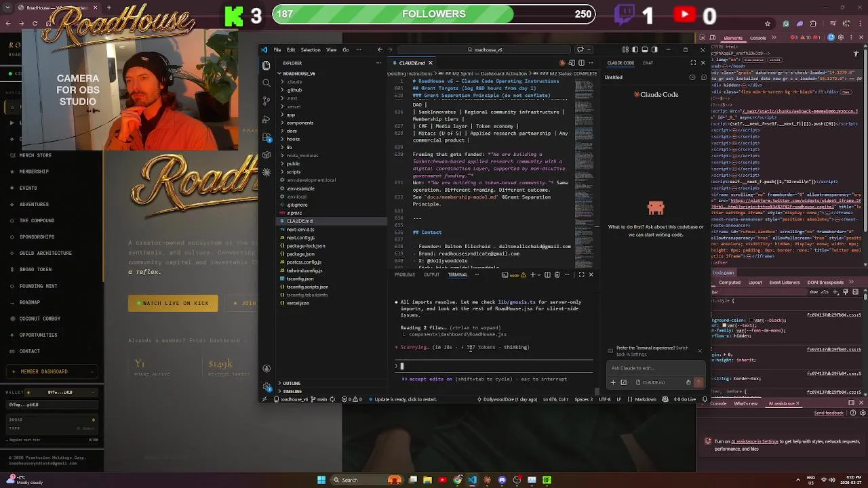Send the message to Claude

698,382
